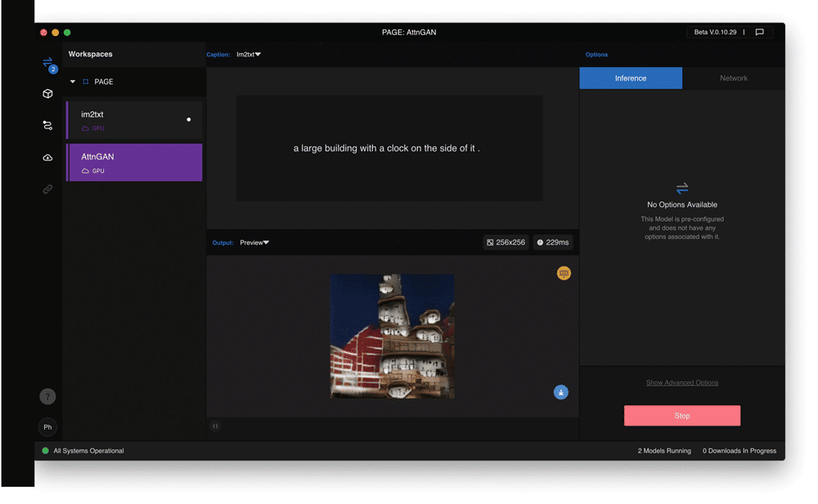The image size is (818, 504).
Task: Open the Output Preview dropdown
Action: pos(254,243)
